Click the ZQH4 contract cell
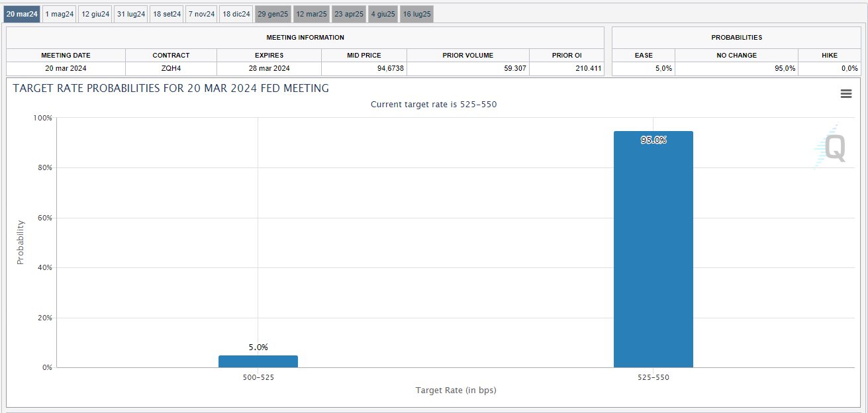 (x=171, y=68)
